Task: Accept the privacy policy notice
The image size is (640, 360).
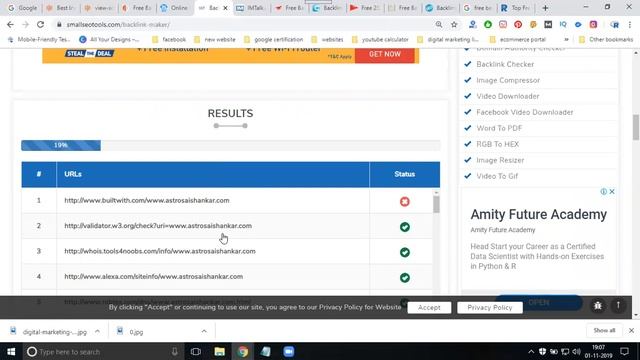Action: coord(429,307)
